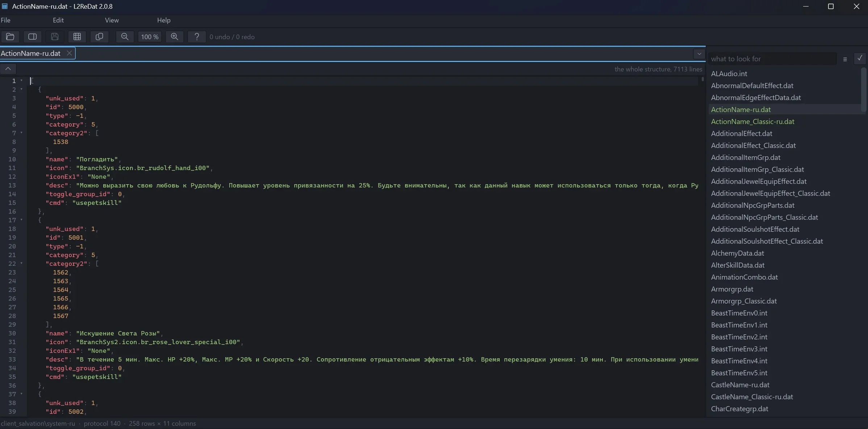Save the file with the floppy disk icon
This screenshot has width=868, height=429.
55,37
